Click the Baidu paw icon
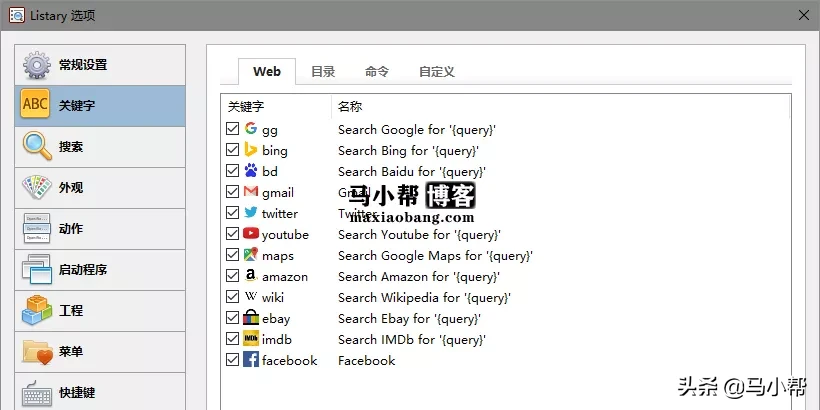 pos(251,170)
